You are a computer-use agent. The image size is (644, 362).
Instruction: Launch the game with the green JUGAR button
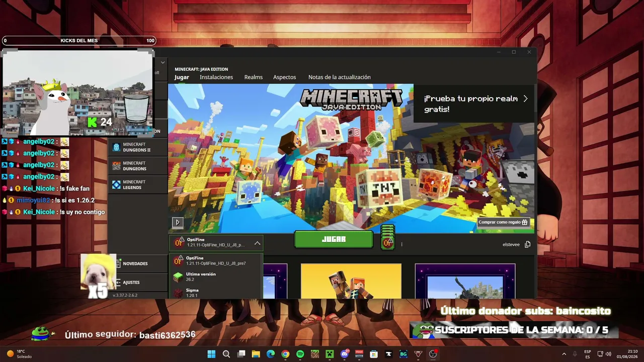pyautogui.click(x=334, y=239)
